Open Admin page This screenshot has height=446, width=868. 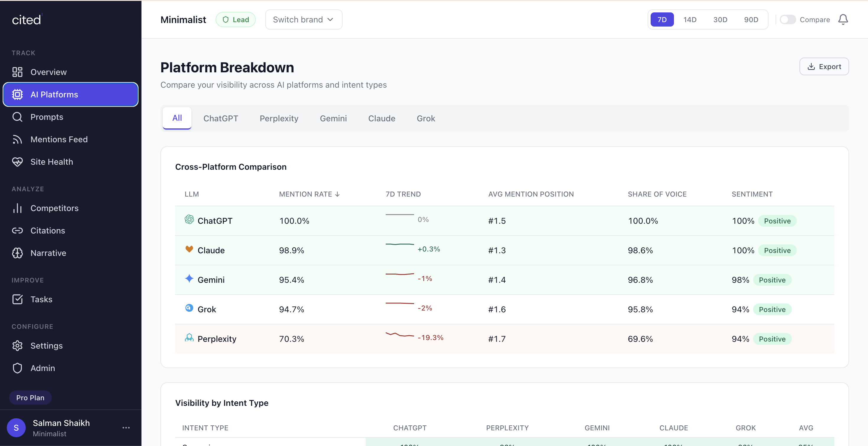(70, 368)
